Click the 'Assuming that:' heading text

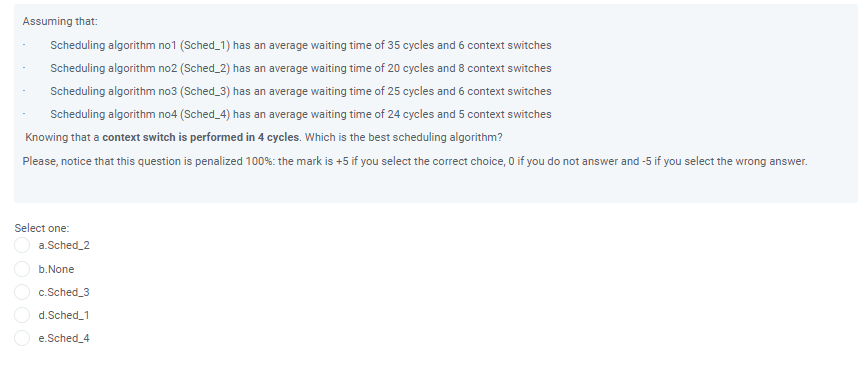click(x=60, y=21)
